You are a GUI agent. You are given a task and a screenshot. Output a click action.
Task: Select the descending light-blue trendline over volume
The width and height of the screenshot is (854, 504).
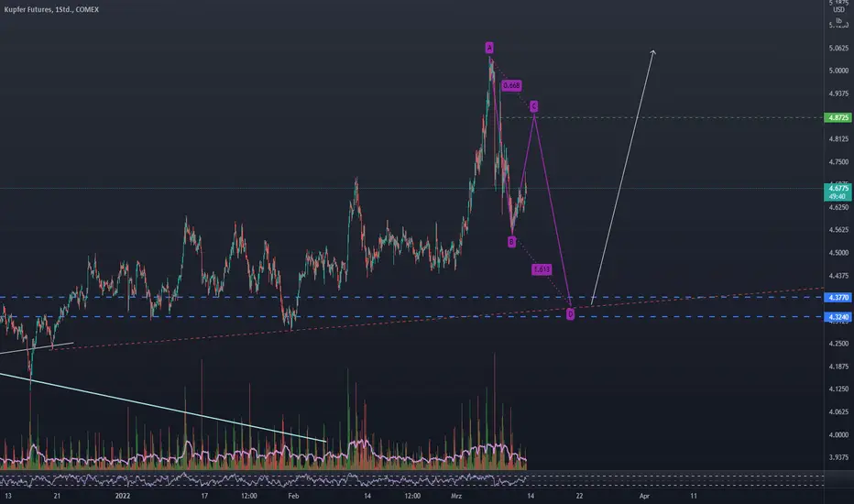pos(163,408)
